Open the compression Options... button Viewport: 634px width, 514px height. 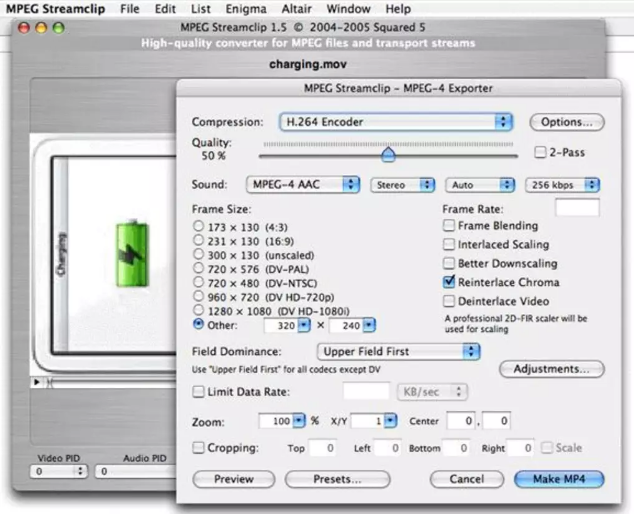click(x=566, y=122)
